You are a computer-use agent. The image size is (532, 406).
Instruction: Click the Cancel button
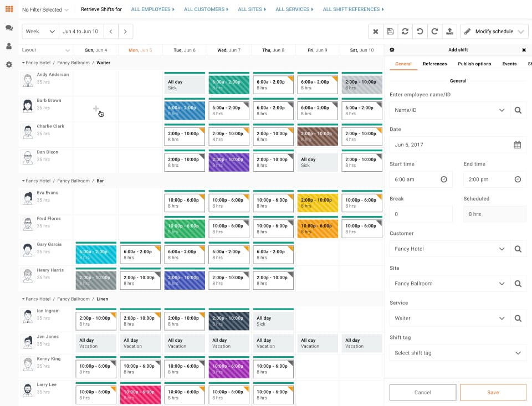423,393
